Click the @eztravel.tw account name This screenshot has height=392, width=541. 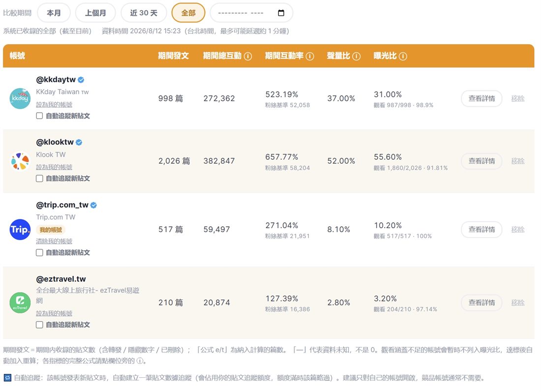(61, 279)
